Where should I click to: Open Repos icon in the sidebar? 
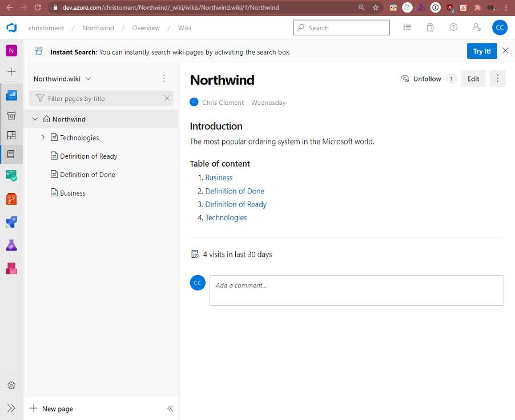coord(11,199)
